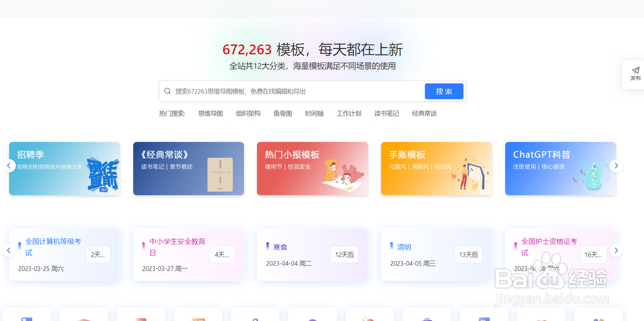Select hot search term 组织架构

(248, 114)
